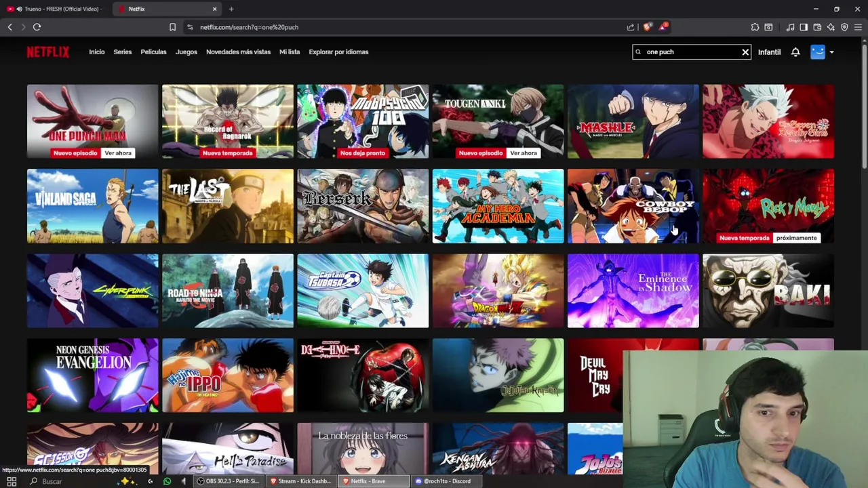868x488 pixels.
Task: Select the My Hero Academia card
Action: pyautogui.click(x=498, y=206)
